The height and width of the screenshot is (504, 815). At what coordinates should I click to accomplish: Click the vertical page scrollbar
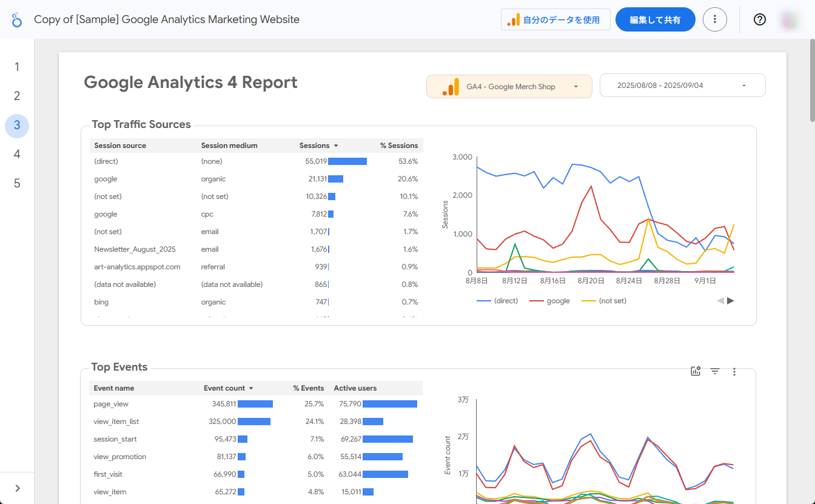point(812,82)
